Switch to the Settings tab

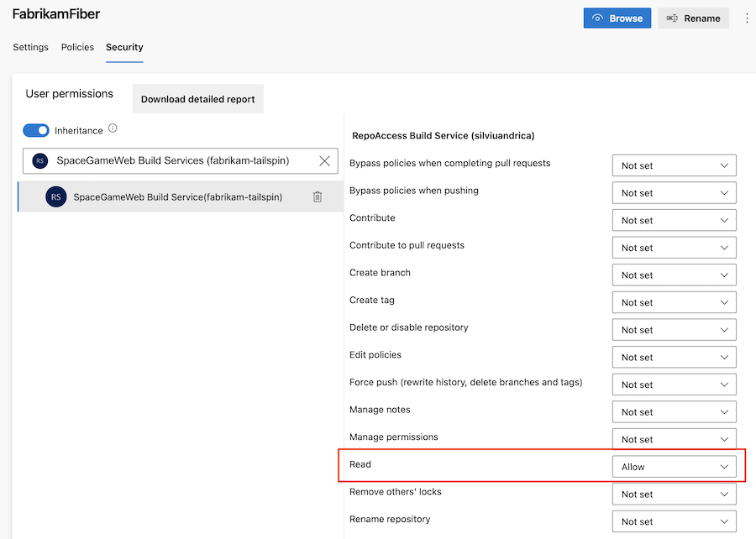point(30,47)
